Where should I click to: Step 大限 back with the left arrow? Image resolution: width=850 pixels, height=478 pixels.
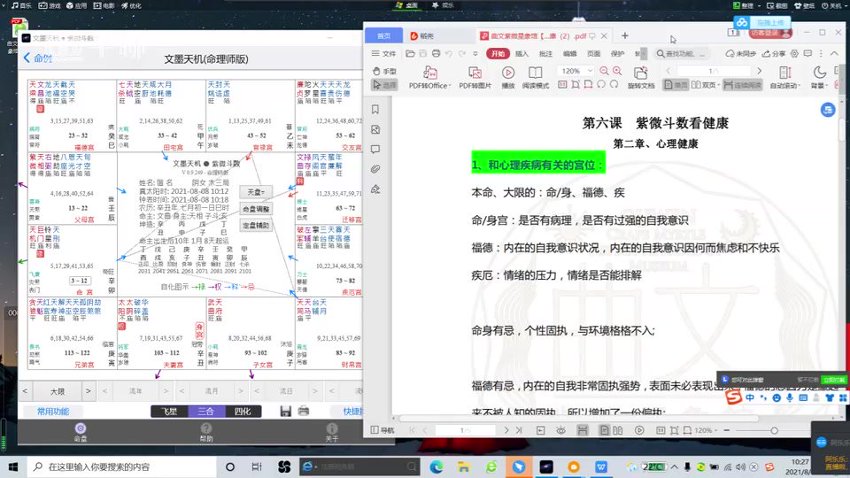(25, 391)
